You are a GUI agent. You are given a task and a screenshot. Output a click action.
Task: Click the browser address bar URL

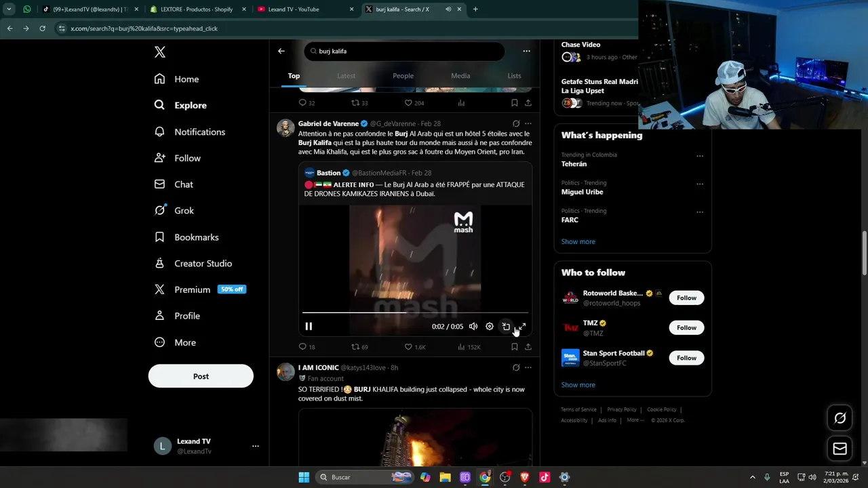144,28
